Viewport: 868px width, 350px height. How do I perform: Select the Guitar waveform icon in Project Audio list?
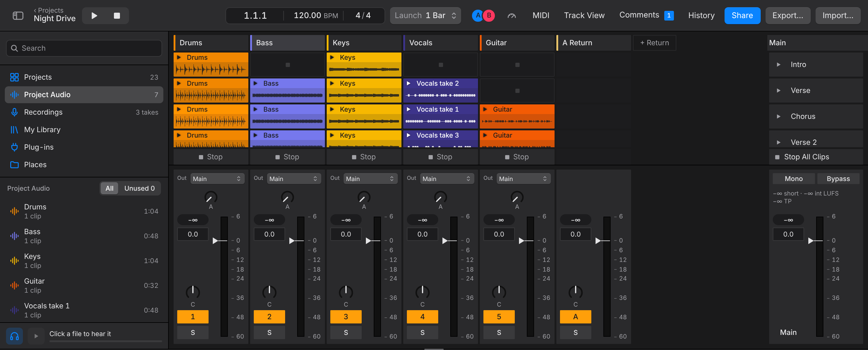pyautogui.click(x=14, y=286)
